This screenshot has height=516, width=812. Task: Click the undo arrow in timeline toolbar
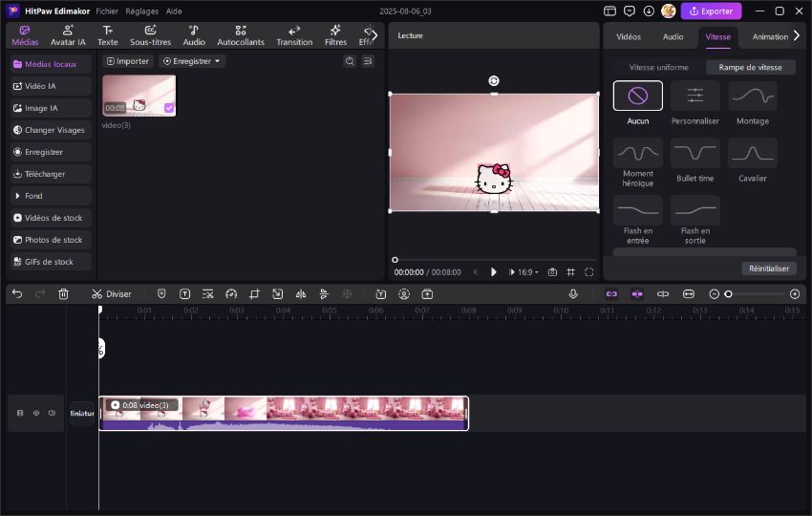(17, 293)
